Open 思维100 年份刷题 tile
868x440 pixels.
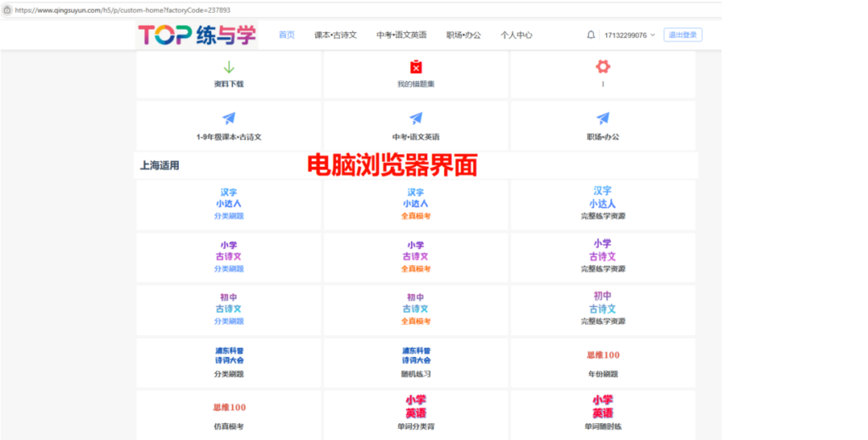(603, 363)
